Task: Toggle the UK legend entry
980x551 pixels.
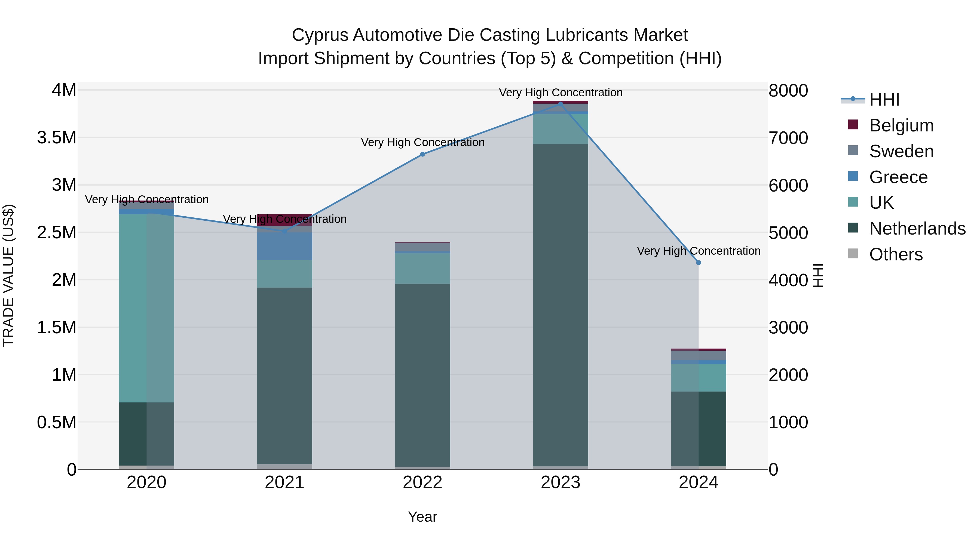Action: 871,203
